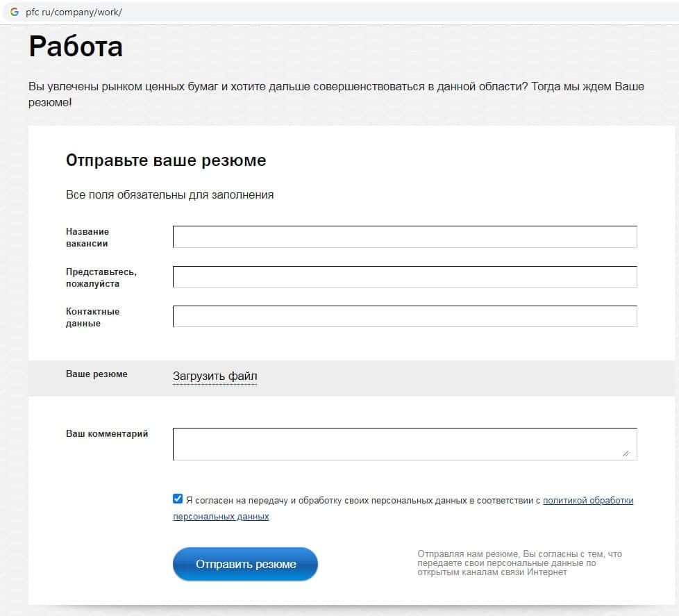
Task: Click into the "Представьтесь, пожалуйста" text box
Action: (x=404, y=276)
